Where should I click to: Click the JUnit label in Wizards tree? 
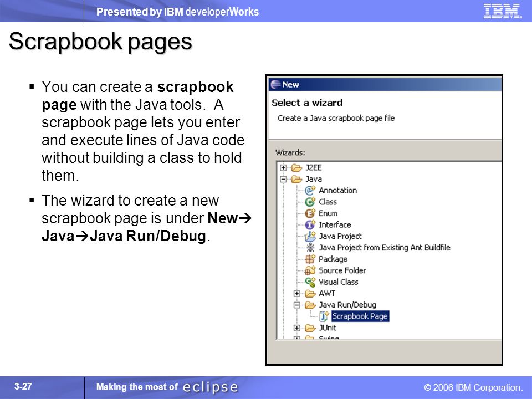coord(328,328)
